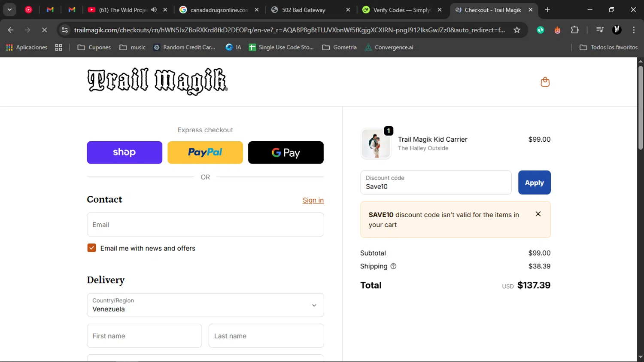Stop page loading with X button
Screen dimensions: 644x362
pos(44,30)
